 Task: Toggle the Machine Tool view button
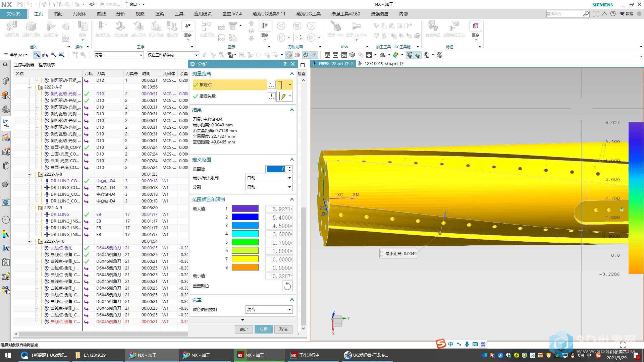click(x=45, y=55)
